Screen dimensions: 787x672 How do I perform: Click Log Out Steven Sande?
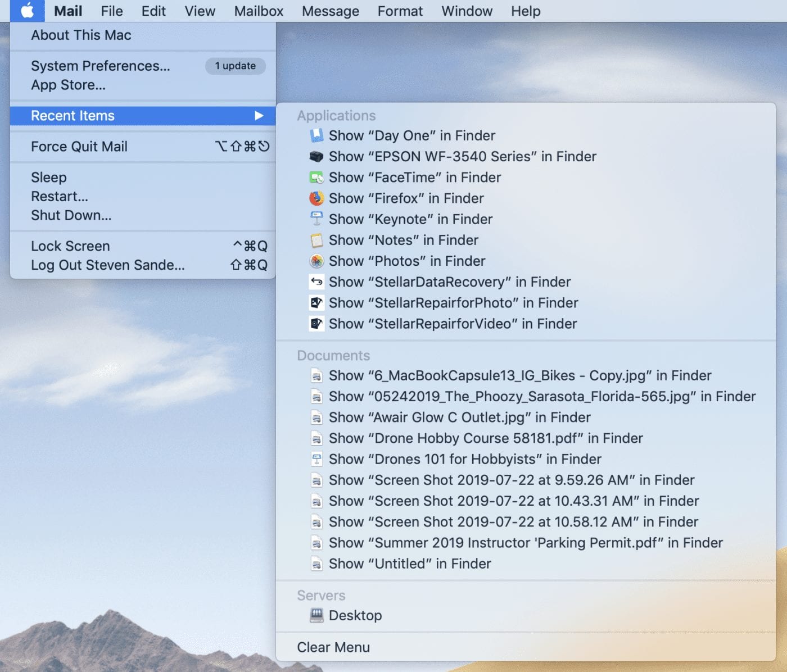pyautogui.click(x=107, y=265)
